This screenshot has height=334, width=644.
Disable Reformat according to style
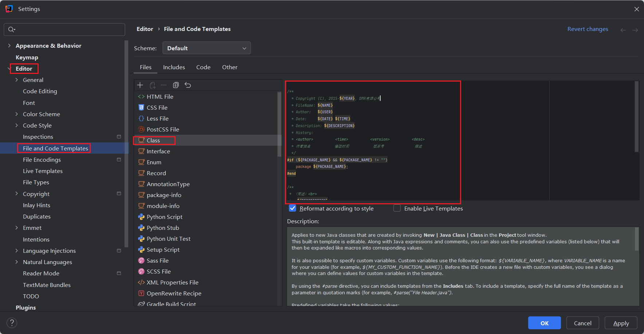(x=292, y=208)
